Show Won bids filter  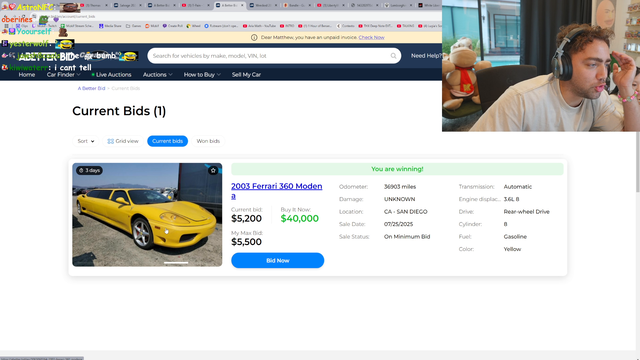[x=208, y=141]
